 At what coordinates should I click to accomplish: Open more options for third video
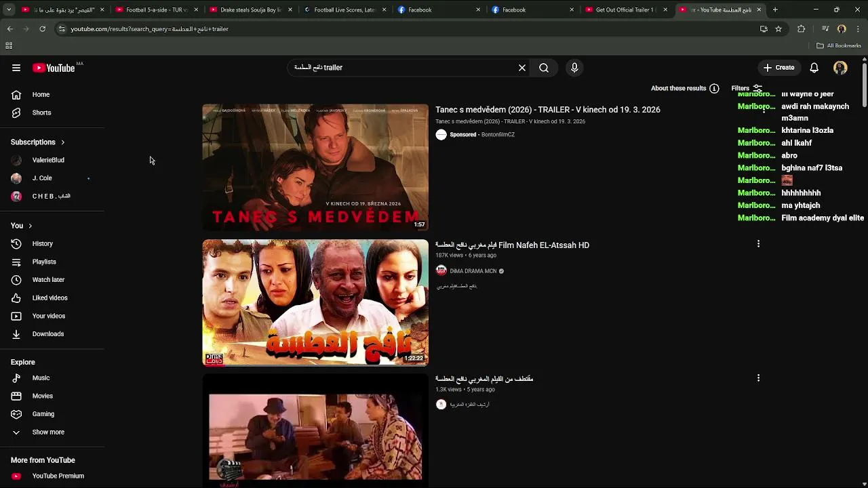click(758, 378)
